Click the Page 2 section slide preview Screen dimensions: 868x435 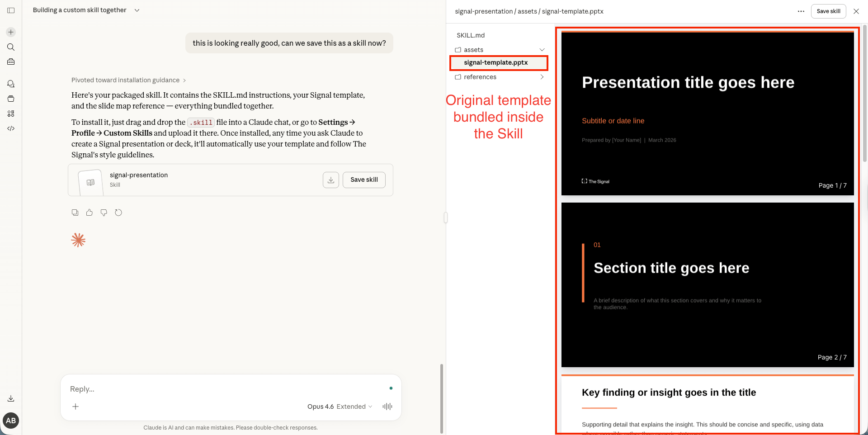pos(708,285)
